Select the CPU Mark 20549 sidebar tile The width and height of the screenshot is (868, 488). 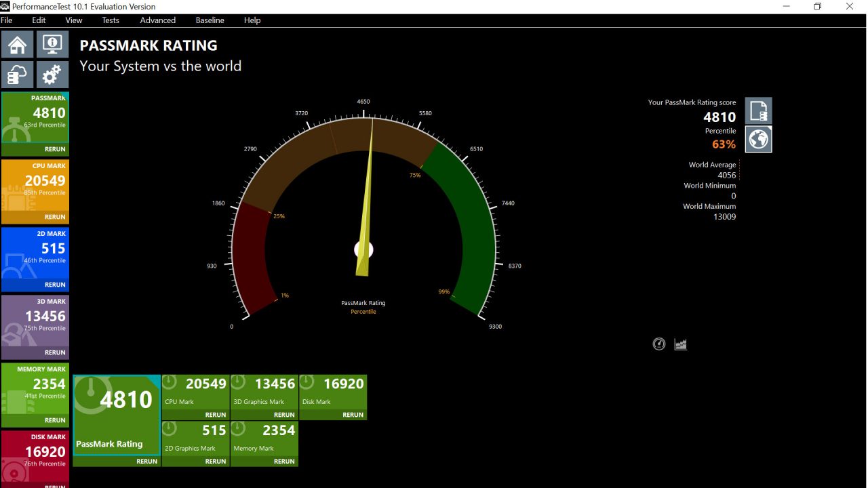(35, 191)
